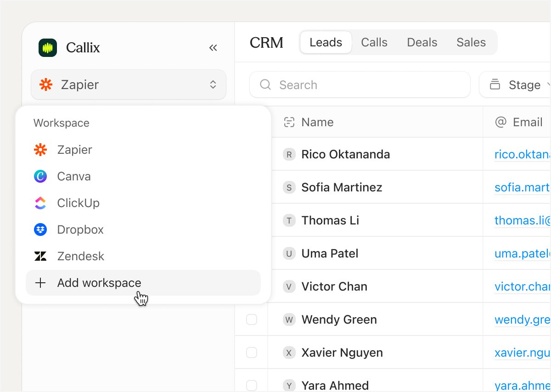Click the Workspace menu heading

point(61,123)
